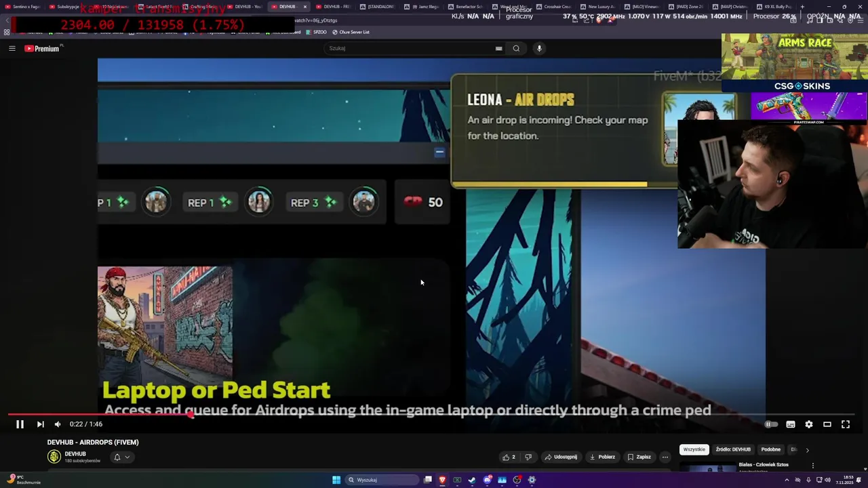Click the Zapisz save button
Screen dimensions: 868x488
[x=639, y=457]
